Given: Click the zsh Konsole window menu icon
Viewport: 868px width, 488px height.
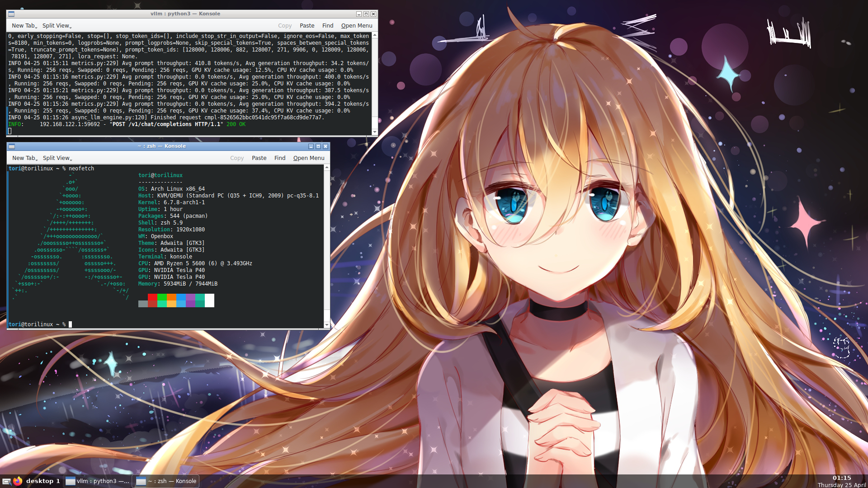Looking at the screenshot, I should click(x=12, y=146).
